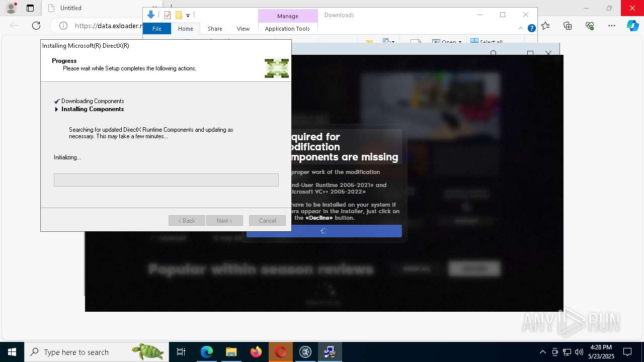The image size is (644, 362).
Task: Open notification center icon
Action: (x=627, y=352)
